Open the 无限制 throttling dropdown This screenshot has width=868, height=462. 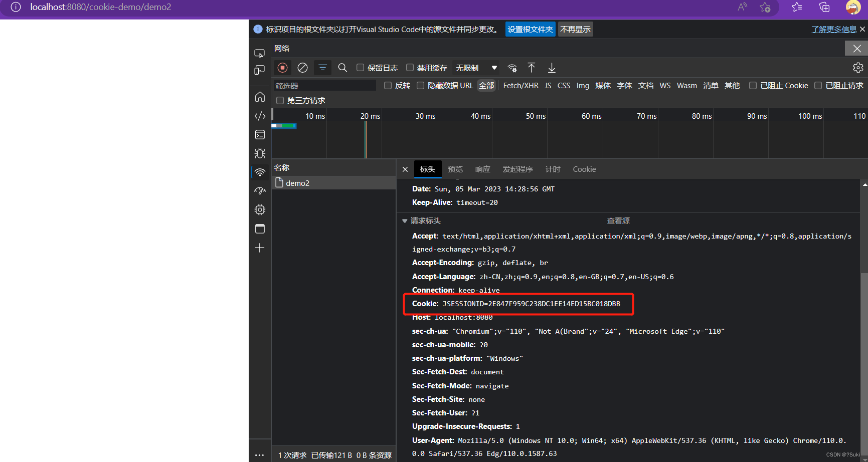[x=476, y=68]
